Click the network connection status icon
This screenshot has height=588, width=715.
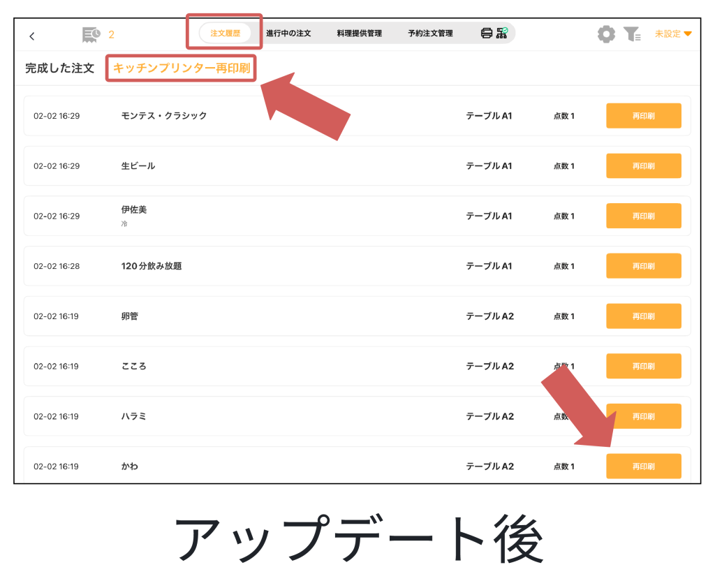(x=502, y=33)
